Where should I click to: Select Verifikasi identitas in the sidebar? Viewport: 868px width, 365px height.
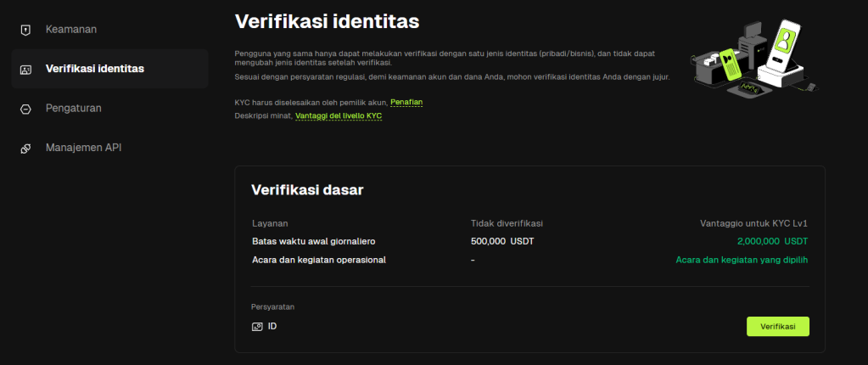point(94,69)
